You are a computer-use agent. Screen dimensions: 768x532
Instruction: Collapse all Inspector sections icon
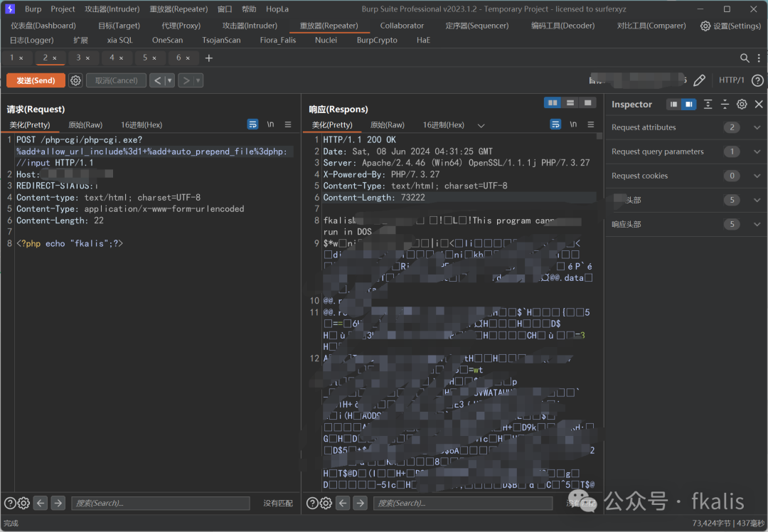coord(725,104)
